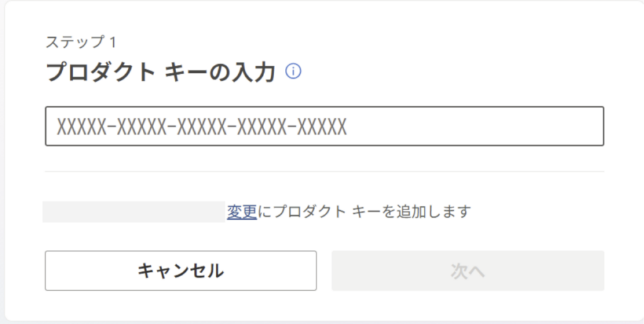644x324 pixels.
Task: Click the 次へ button
Action: [x=468, y=271]
